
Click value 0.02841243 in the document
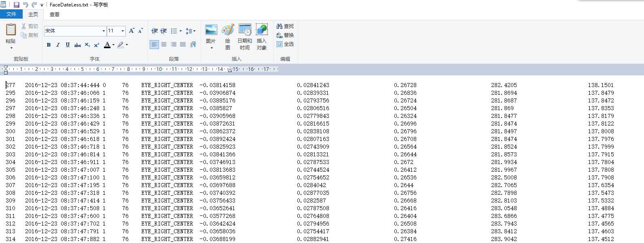313,85
